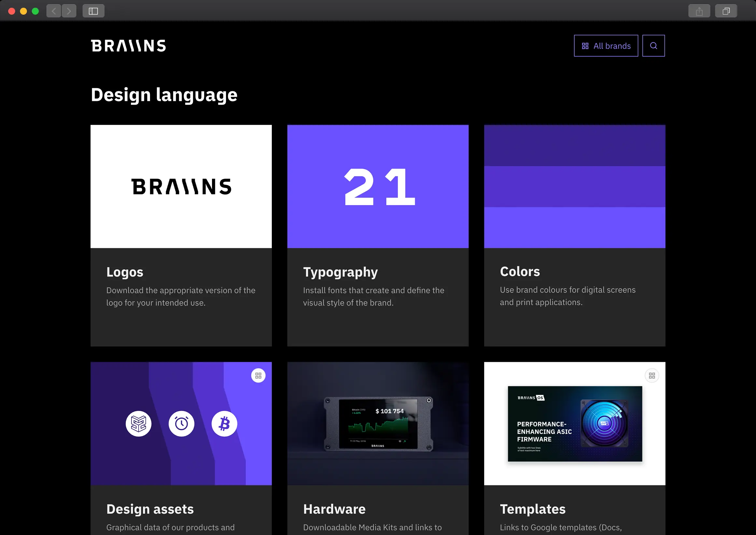
Task: Click the Templates heading
Action: pos(533,509)
